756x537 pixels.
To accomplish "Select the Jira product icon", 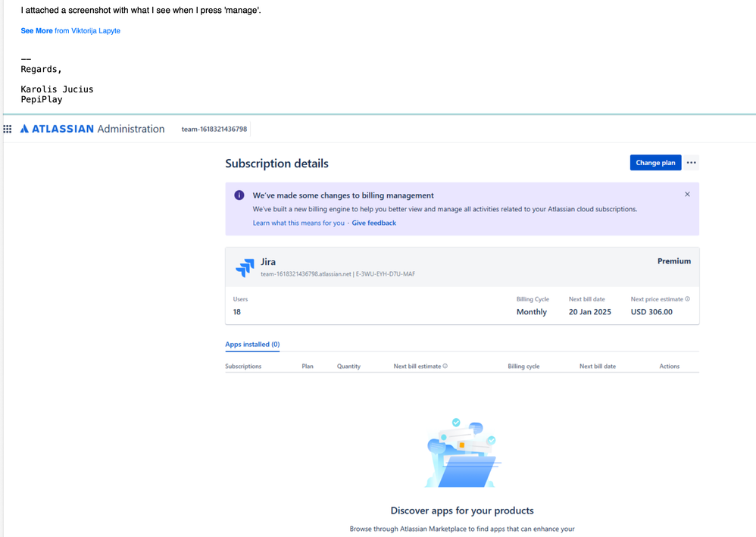I will click(245, 267).
